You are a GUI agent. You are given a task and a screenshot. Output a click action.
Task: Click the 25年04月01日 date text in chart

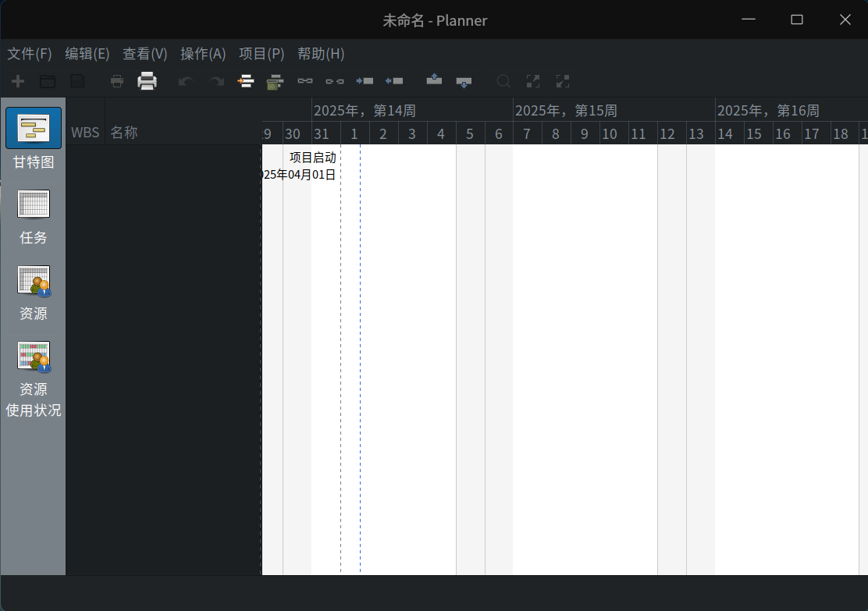click(299, 175)
